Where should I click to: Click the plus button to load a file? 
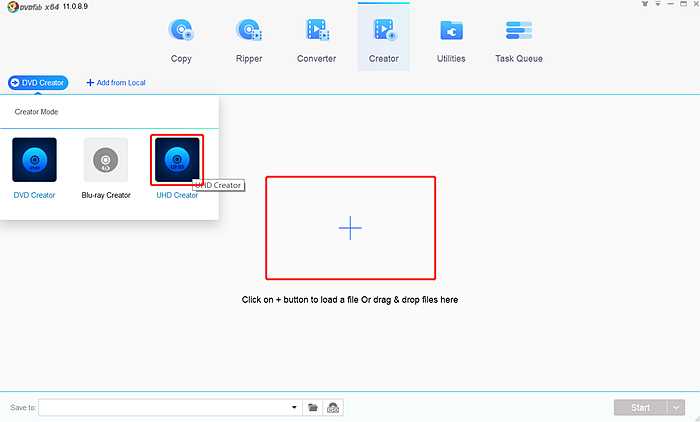[350, 228]
